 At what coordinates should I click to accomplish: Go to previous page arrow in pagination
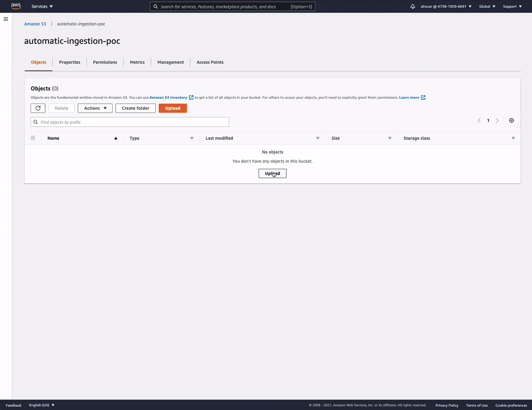(479, 121)
